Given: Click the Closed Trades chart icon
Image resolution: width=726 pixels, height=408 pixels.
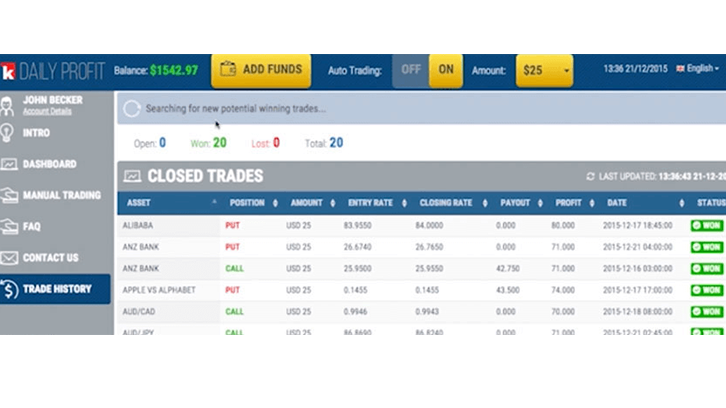Looking at the screenshot, I should [132, 176].
